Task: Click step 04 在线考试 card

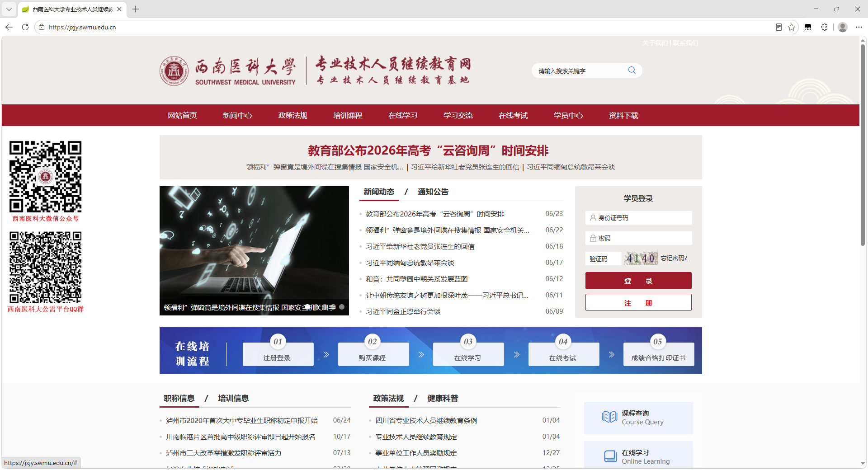Action: pyautogui.click(x=564, y=354)
